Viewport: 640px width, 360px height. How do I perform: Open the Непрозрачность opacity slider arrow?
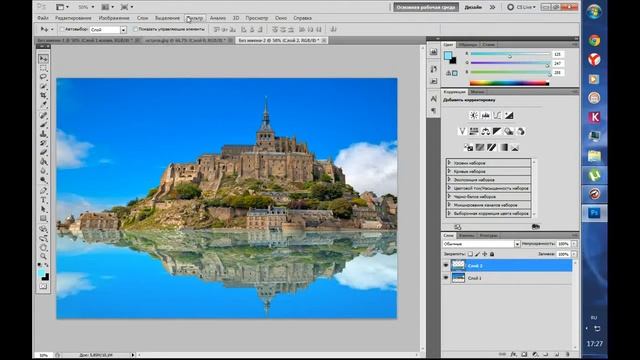click(574, 244)
